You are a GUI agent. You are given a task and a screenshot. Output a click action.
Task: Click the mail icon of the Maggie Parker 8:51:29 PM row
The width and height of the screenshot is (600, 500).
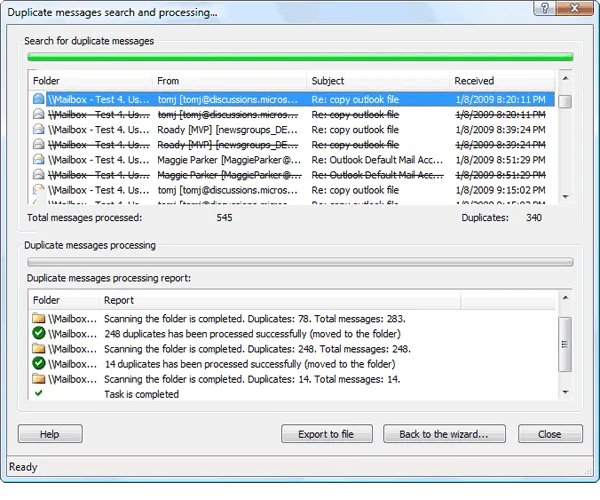(x=38, y=160)
